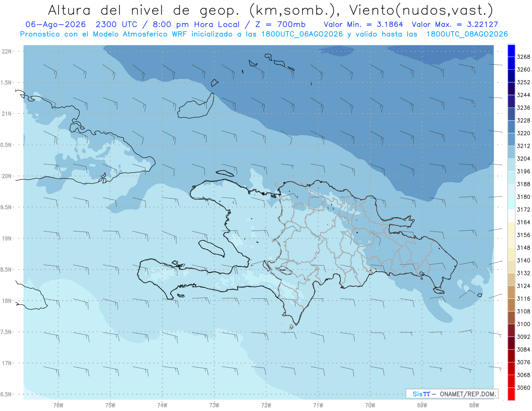The image size is (532, 411).
Task: Click the '71W' longitude label
Action: point(318,405)
